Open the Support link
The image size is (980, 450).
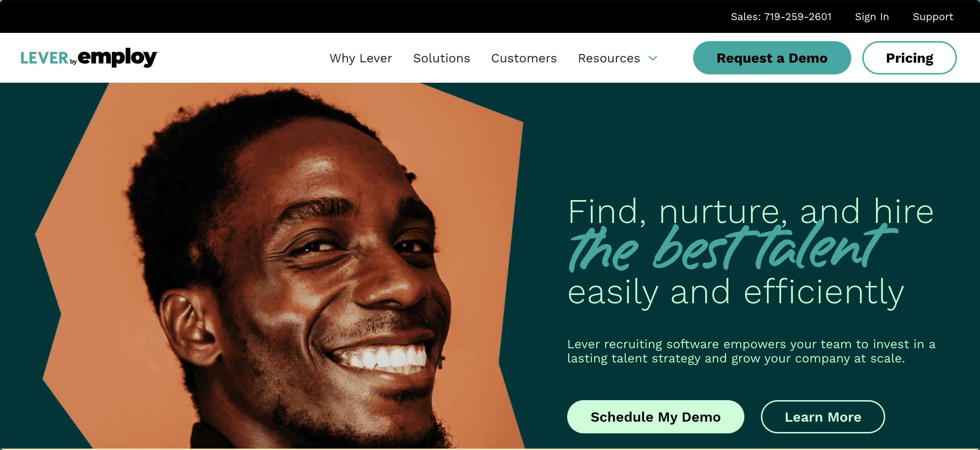933,17
